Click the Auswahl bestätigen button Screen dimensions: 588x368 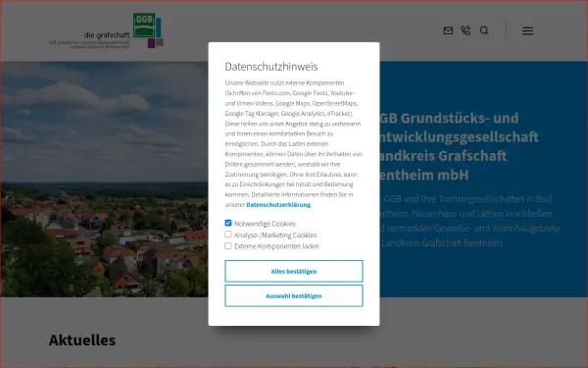coord(294,296)
